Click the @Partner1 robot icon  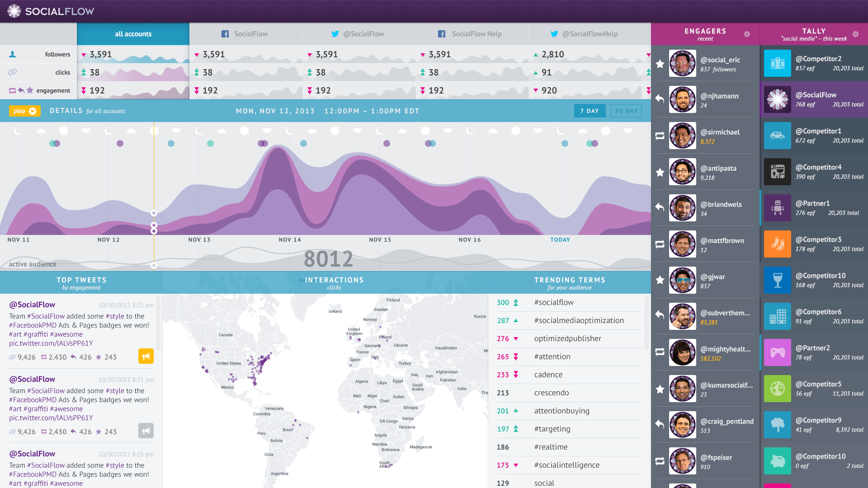(x=778, y=208)
